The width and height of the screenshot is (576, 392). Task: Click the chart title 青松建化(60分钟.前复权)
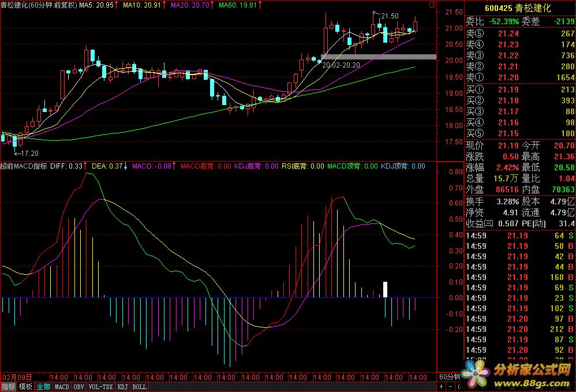(x=39, y=5)
